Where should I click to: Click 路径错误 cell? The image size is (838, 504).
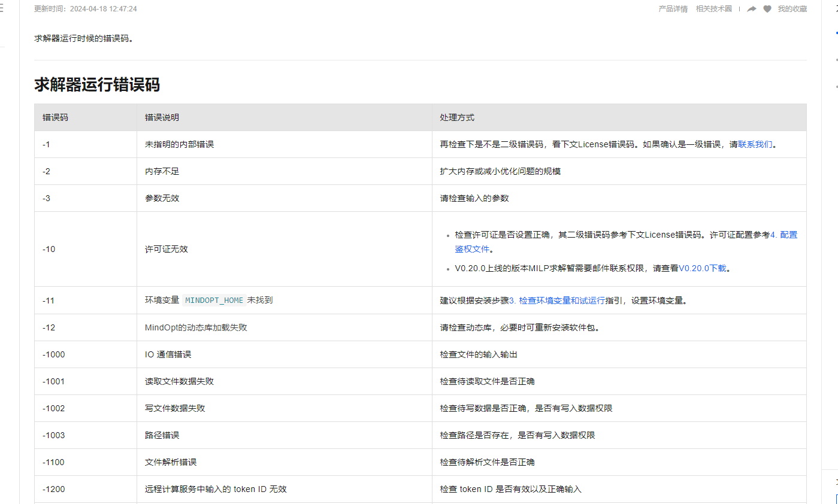pyautogui.click(x=285, y=435)
